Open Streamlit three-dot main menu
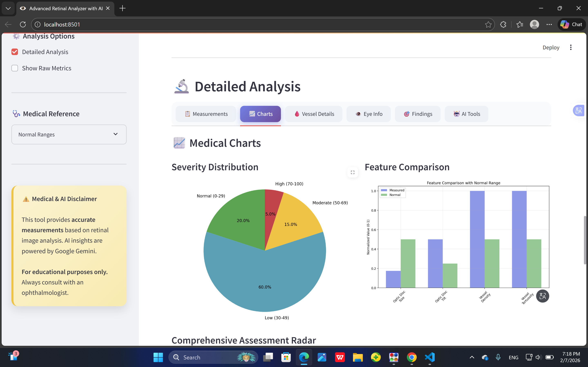Viewport: 588px width, 367px height. coord(571,47)
